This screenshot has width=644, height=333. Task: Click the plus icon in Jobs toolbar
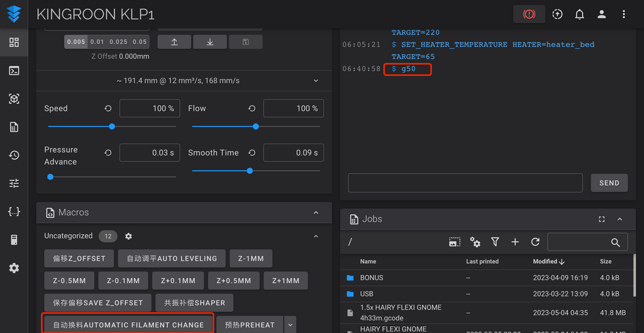tap(515, 242)
